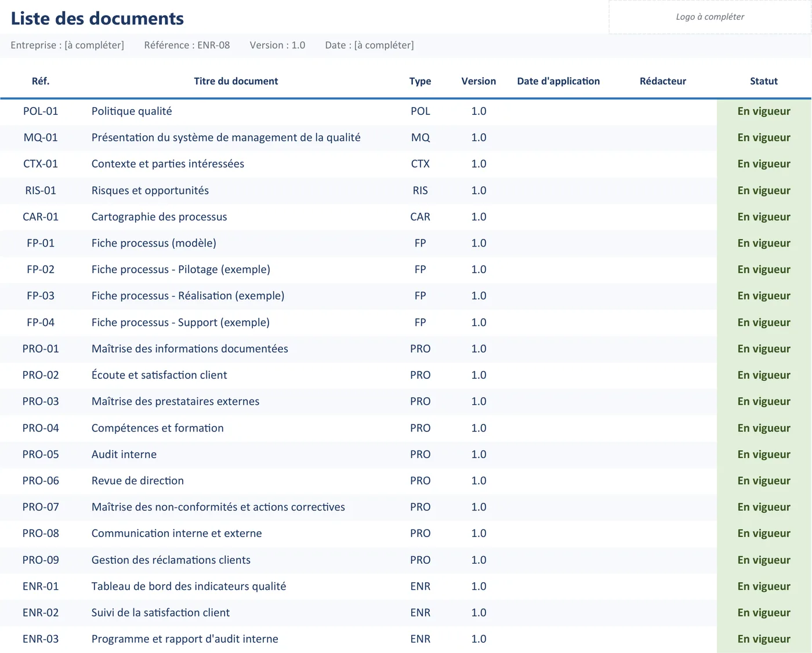Select 'Maîtrise des non-conformités et actions correctives'

pos(218,507)
